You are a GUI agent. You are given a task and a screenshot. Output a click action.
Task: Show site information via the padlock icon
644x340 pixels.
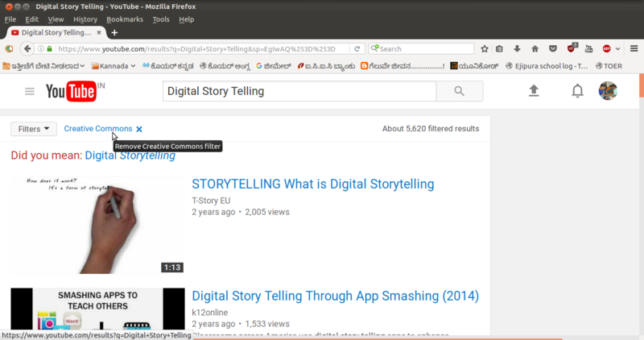coord(50,49)
